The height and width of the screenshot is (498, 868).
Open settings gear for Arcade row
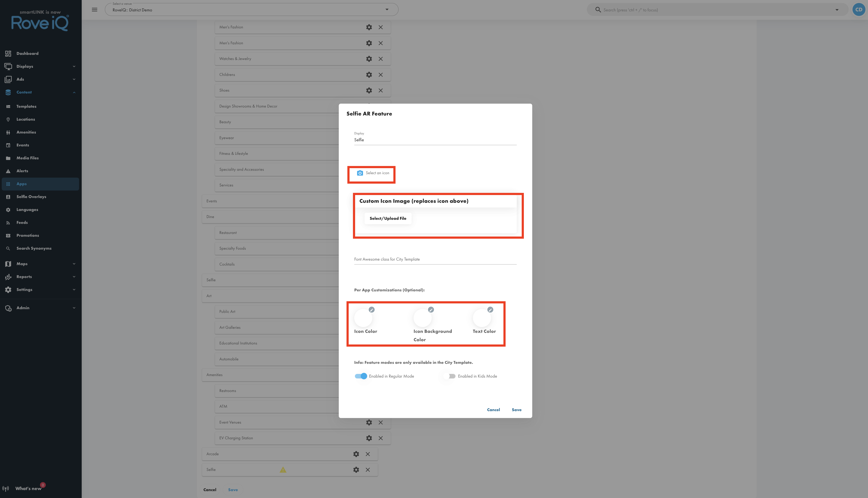356,454
